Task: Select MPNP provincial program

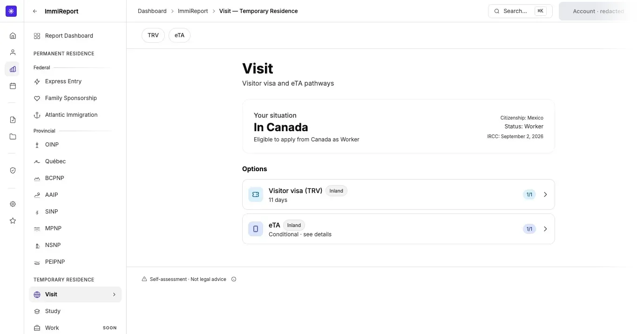Action: pos(75,228)
